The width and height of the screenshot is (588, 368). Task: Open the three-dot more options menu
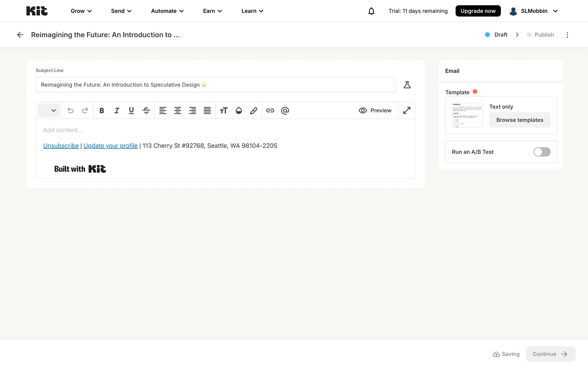[x=567, y=35]
